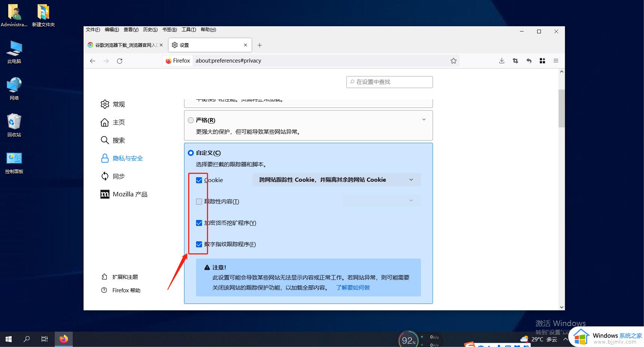Open 扩展和主题 link
The image size is (644, 347).
120,277
